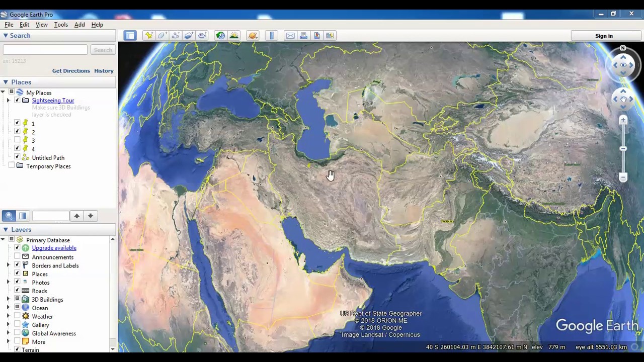
Task: Collapse the Layers panel
Action: (5, 229)
